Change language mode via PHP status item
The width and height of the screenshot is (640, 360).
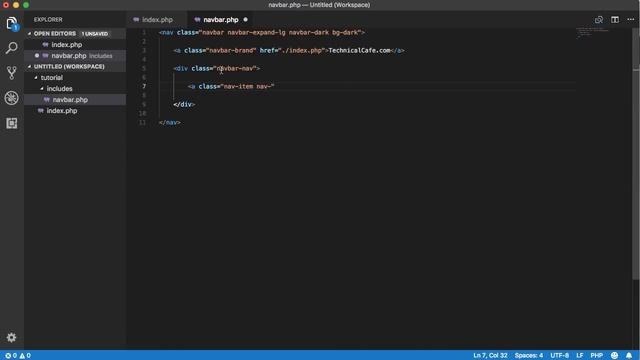tap(596, 356)
